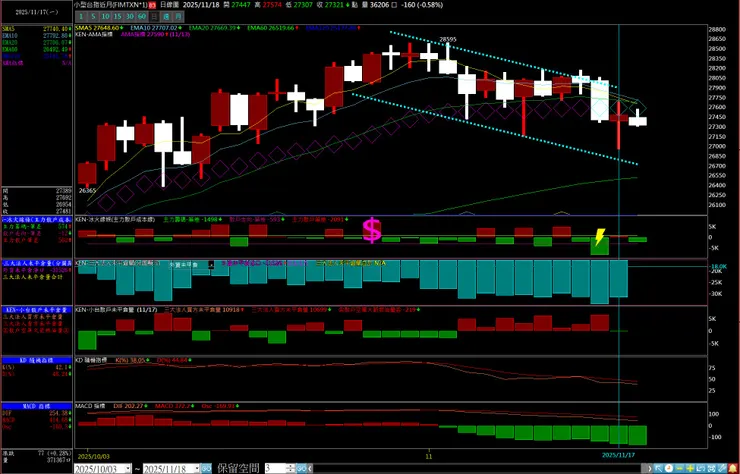This screenshot has width=740, height=474.
Task: Click the 2025/11/17 crosshair date marker
Action: point(618,456)
